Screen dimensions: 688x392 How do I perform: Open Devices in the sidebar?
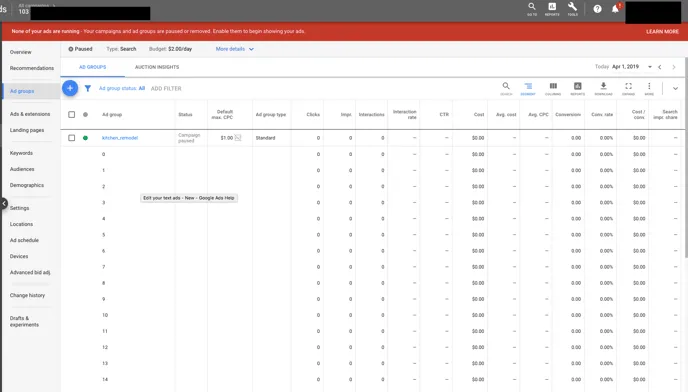point(19,256)
